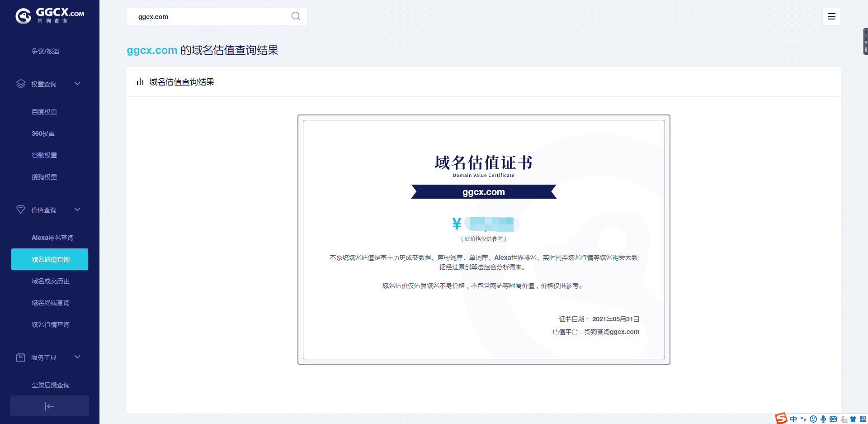
Task: Open 百度权重 page
Action: (x=44, y=112)
